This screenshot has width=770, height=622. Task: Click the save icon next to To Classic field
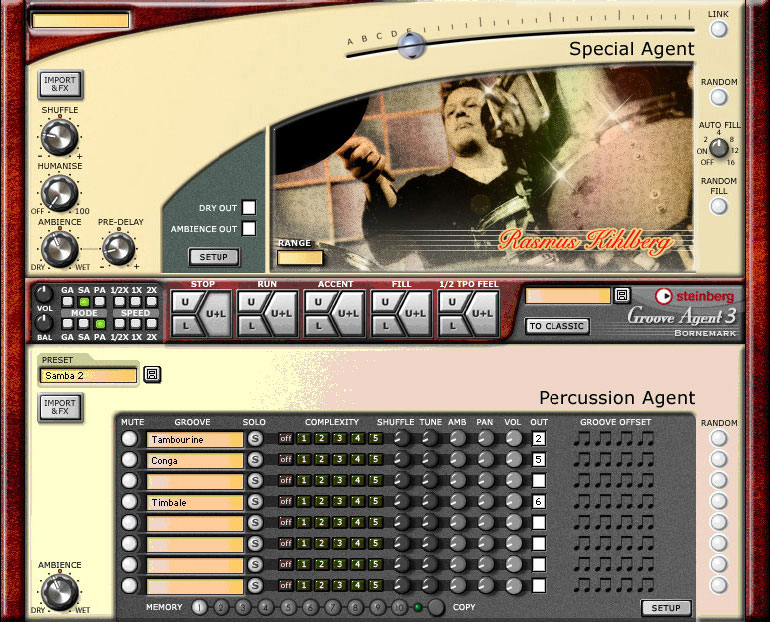pyautogui.click(x=622, y=295)
